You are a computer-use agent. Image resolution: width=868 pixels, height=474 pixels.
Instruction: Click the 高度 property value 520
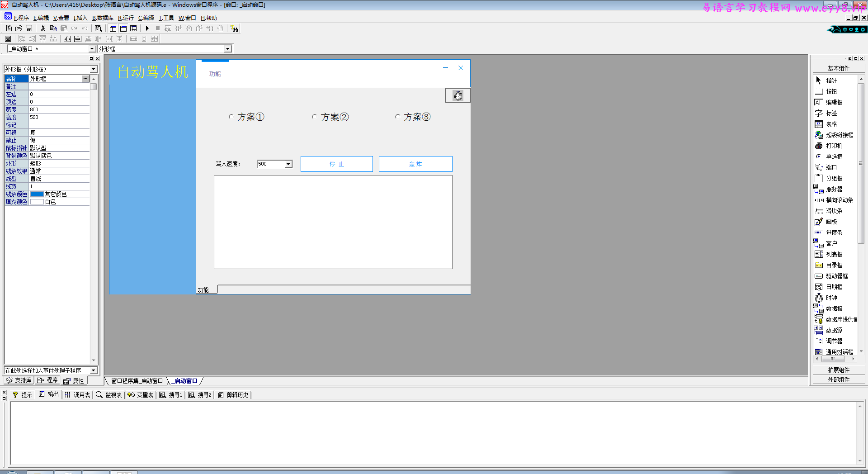(x=59, y=117)
